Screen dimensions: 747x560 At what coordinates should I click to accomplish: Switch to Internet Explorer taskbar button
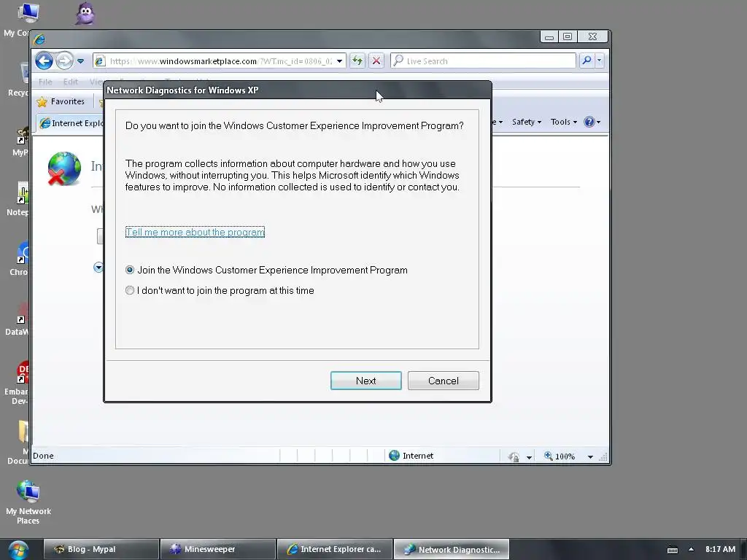(335, 549)
